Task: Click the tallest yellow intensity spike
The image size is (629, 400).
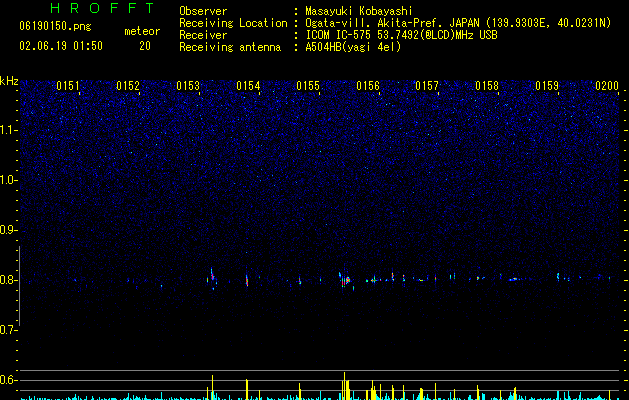Action: (344, 386)
